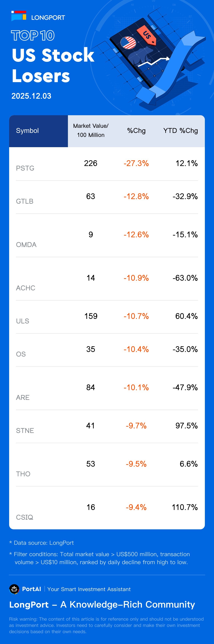The height and width of the screenshot is (644, 214).
Task: Open the GTLB stock symbol
Action: coord(25,201)
